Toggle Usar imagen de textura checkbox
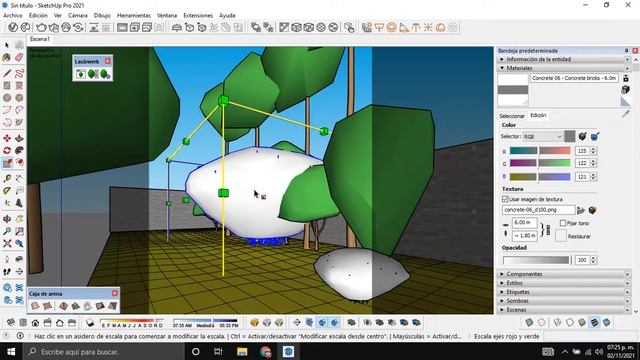The width and height of the screenshot is (640, 360). click(x=505, y=199)
